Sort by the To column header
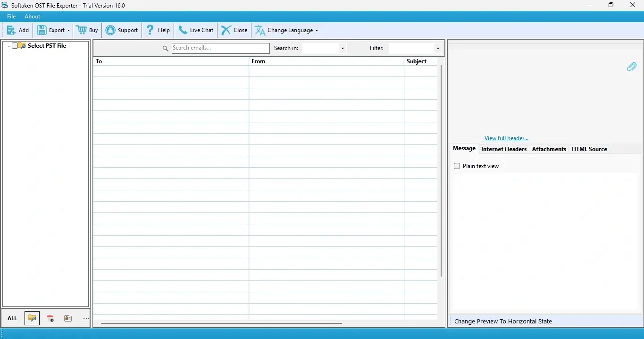The width and height of the screenshot is (644, 339). coord(171,61)
